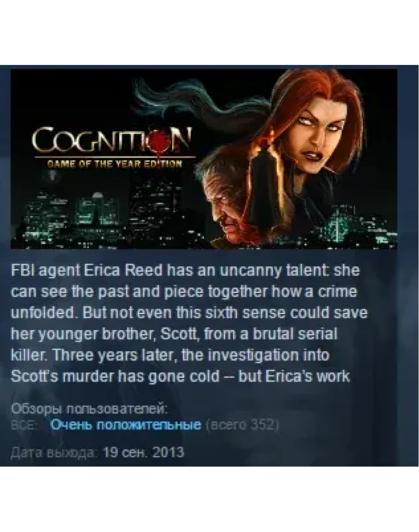Click the FBI agent Erica Reed description line

[185, 271]
